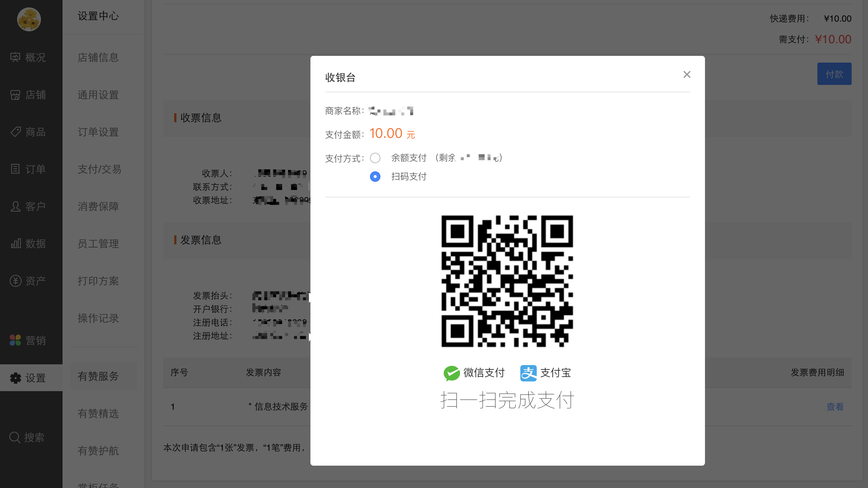This screenshot has width=868, height=488.
Task: Click the 需支付 ¥10.00 red amount
Action: (x=833, y=39)
